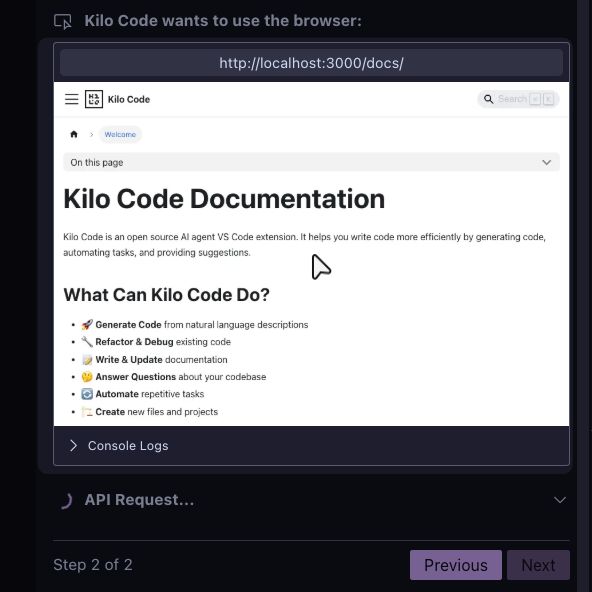Open the Welcome breadcrumb link
This screenshot has width=592, height=592.
[x=120, y=134]
